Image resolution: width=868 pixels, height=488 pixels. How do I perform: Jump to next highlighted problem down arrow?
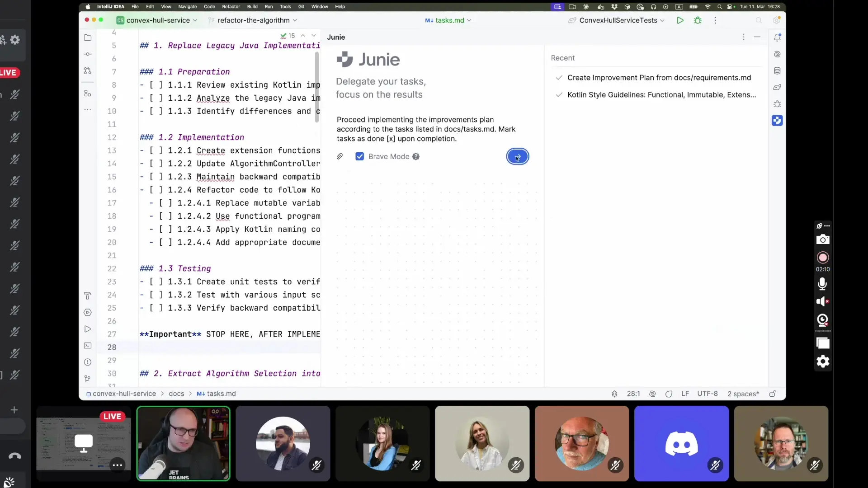[314, 36]
